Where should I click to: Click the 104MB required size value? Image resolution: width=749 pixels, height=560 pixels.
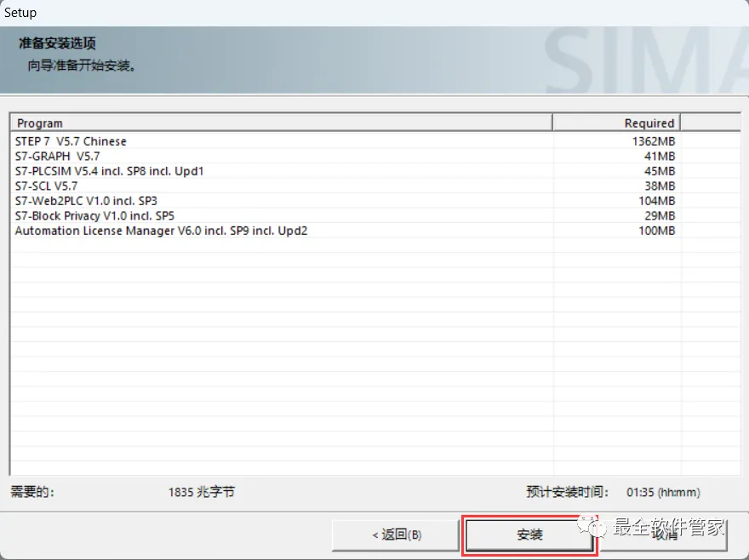click(x=657, y=201)
